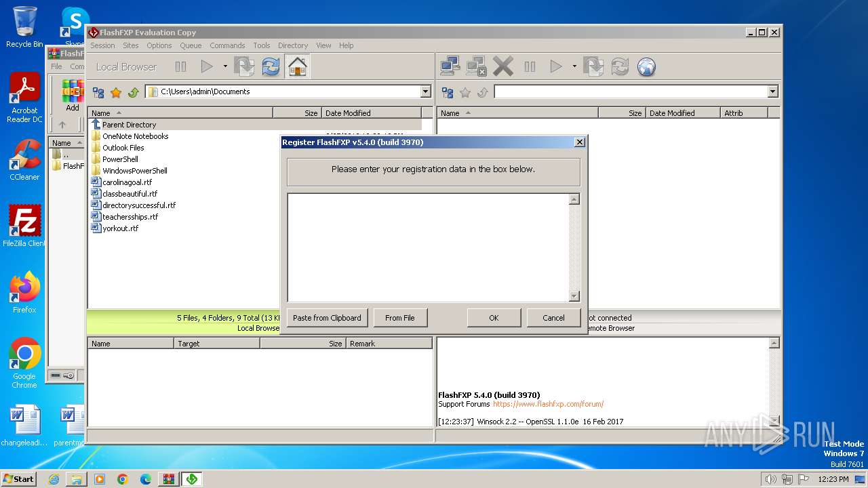
Task: Select the OneNote Notebooks folder
Action: 135,136
